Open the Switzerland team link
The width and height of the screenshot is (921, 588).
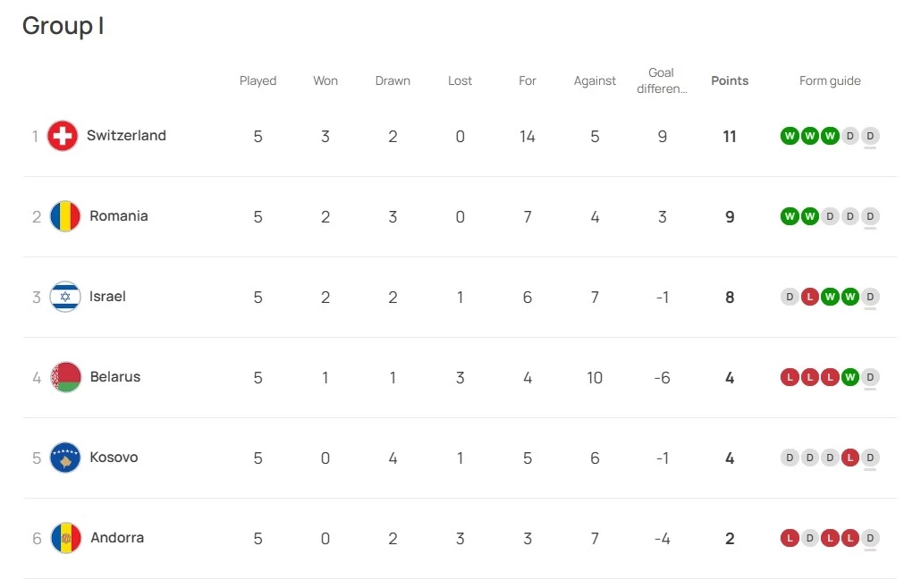click(126, 136)
